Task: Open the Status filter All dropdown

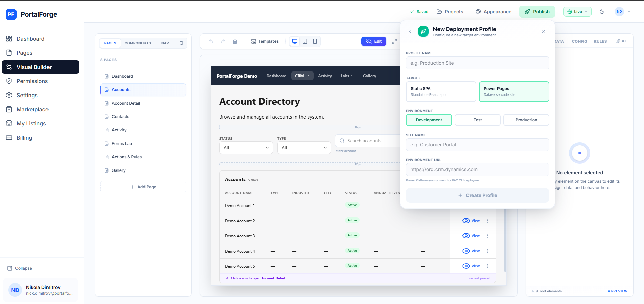Action: [246, 147]
